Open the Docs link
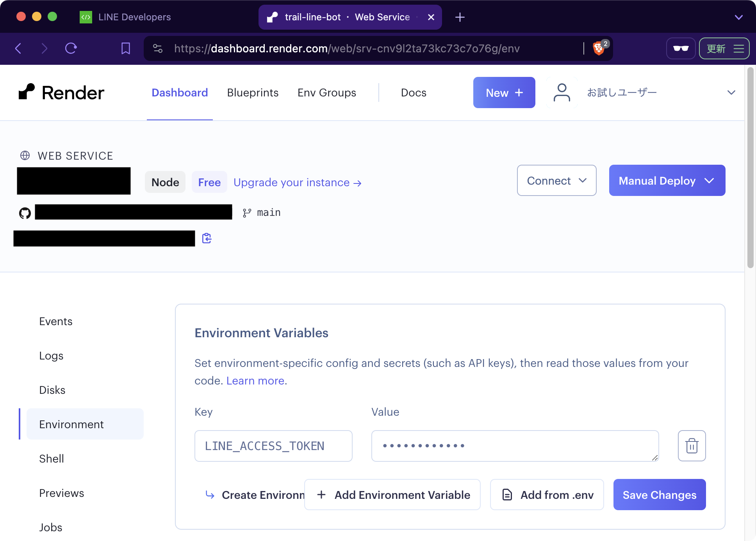Viewport: 756px width, 541px height. coord(414,93)
